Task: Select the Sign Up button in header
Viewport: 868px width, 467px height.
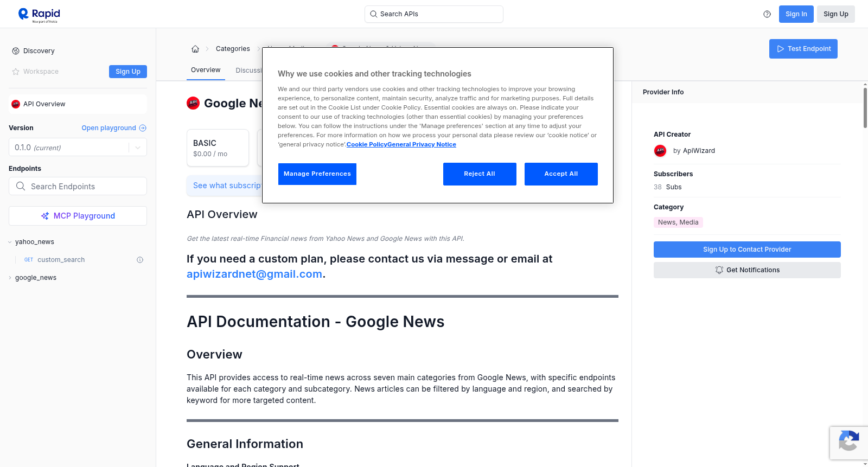Action: (x=836, y=14)
